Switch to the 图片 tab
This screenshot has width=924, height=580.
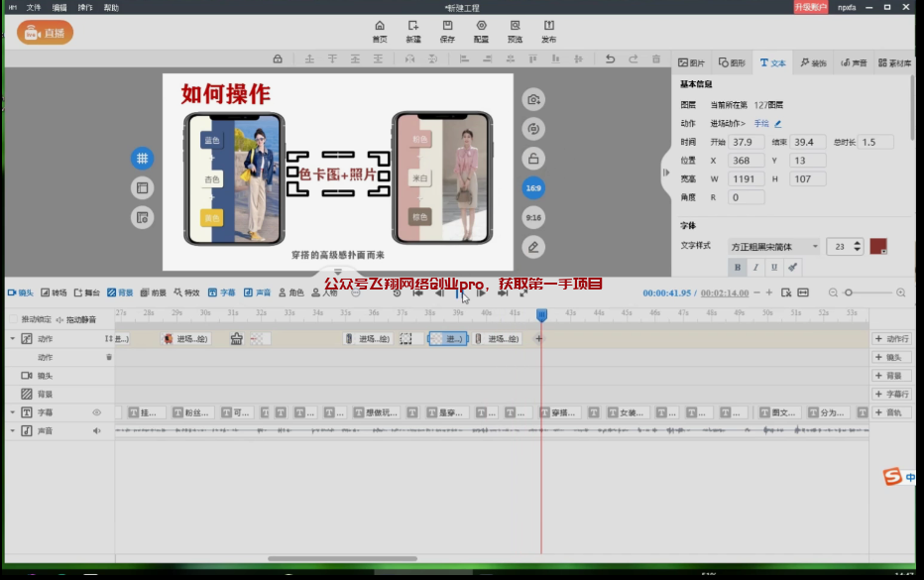[692, 62]
